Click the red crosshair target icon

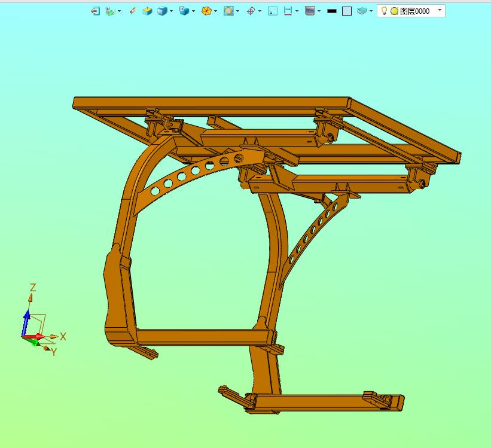[x=251, y=11]
